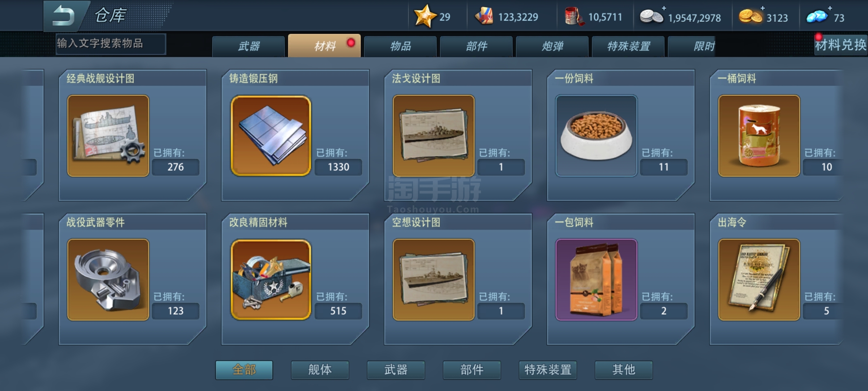This screenshot has height=391, width=868.
Task: Select the 其他 bottom filter
Action: [x=624, y=370]
